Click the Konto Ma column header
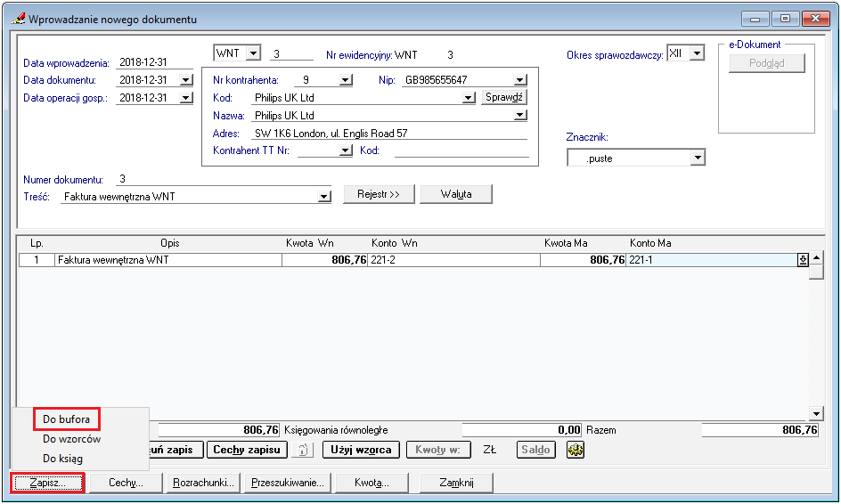Viewport: 841px width, 504px height. 650,243
